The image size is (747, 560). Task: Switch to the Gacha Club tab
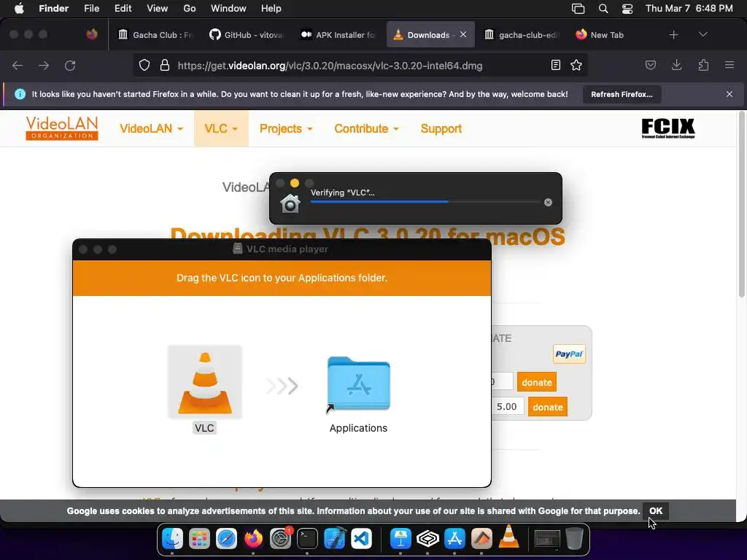click(155, 35)
